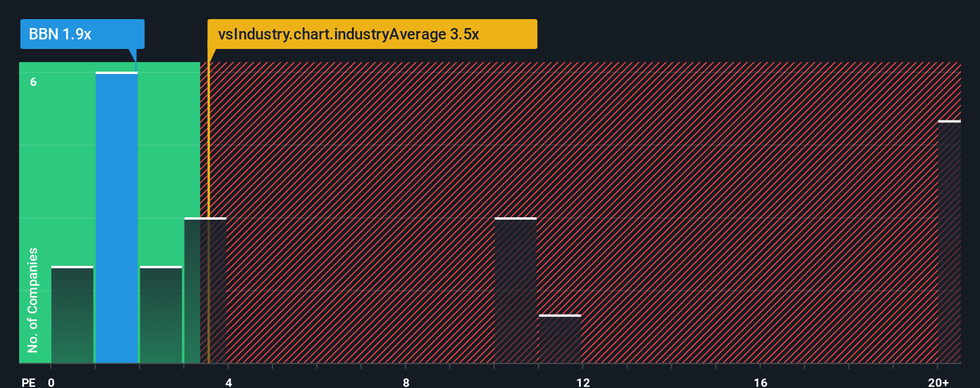
Task: Click the BBN 1.9x blue label
Action: 82,34
